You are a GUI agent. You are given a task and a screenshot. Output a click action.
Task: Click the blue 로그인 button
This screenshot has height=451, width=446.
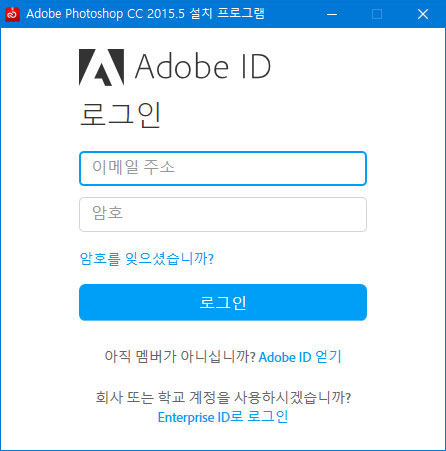pos(223,302)
